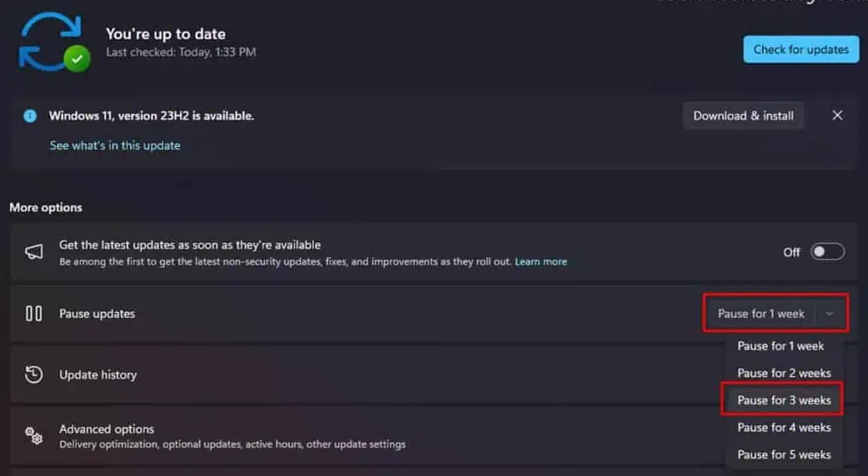The height and width of the screenshot is (476, 868).
Task: Toggle 'Get the latest updates' switch on
Action: 828,252
